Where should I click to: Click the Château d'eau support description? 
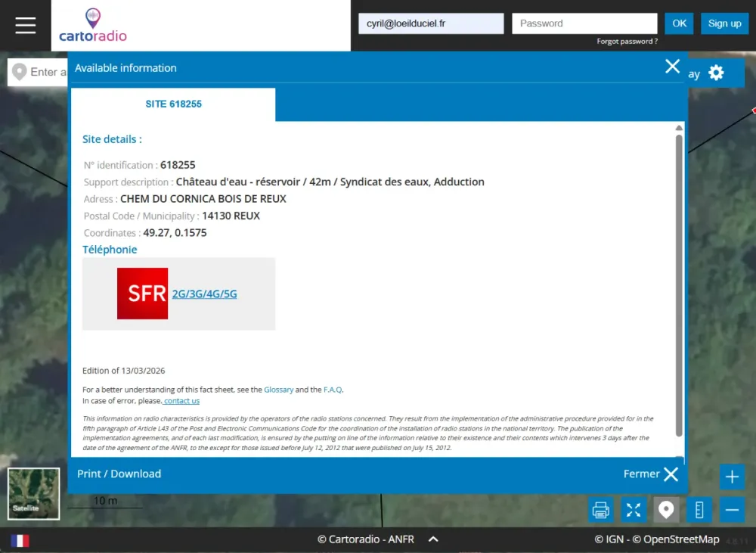(x=330, y=182)
